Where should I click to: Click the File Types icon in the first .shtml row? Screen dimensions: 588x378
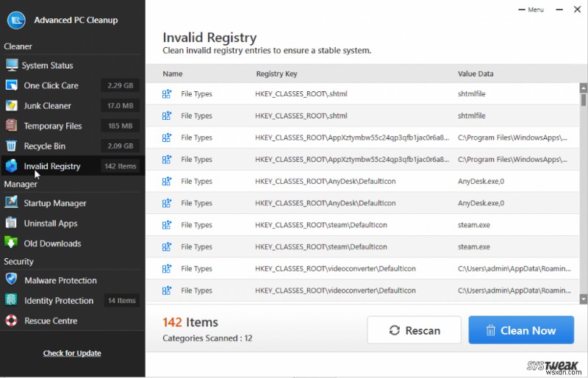click(x=167, y=94)
